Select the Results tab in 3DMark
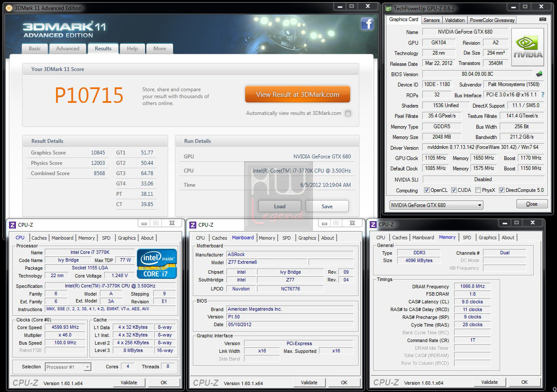557x392 pixels. click(103, 49)
